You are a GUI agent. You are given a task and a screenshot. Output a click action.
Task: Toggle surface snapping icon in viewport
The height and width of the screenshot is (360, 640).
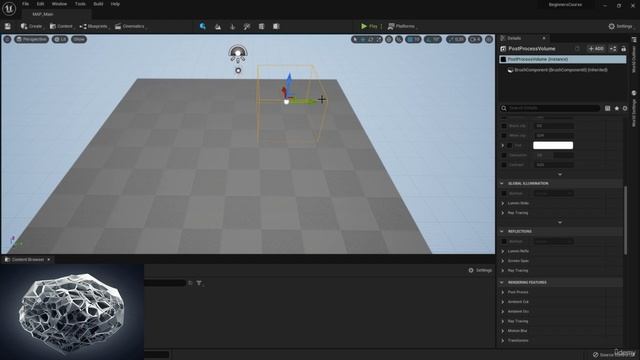point(399,39)
